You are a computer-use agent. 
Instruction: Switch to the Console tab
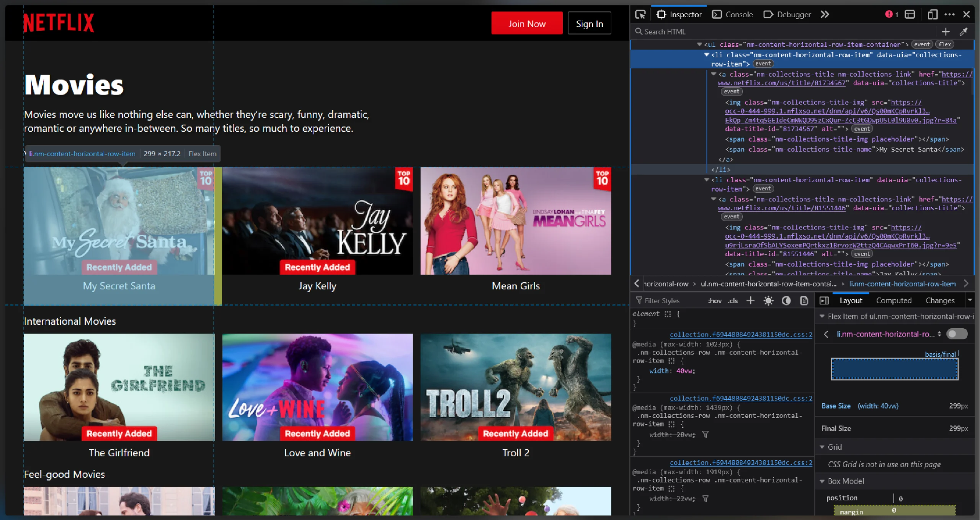click(738, 14)
